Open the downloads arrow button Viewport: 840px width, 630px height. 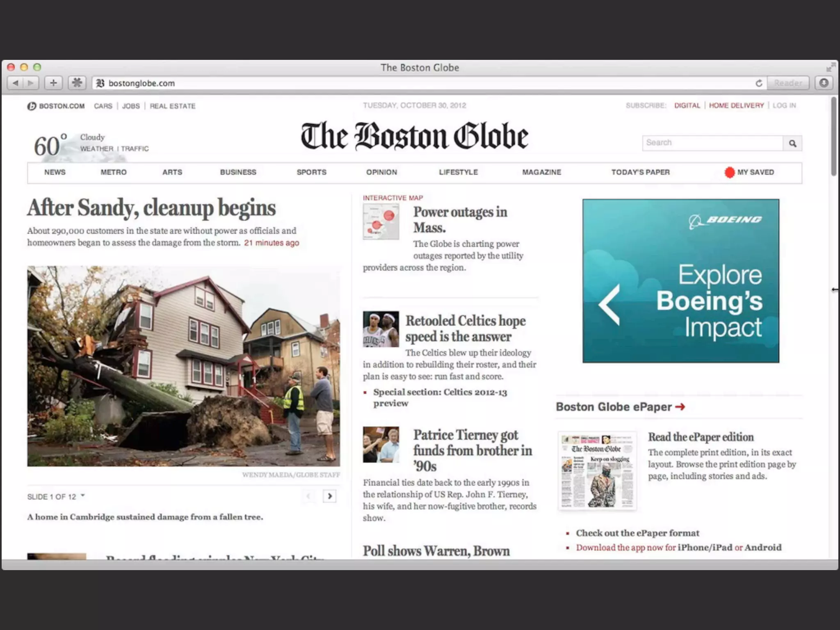pyautogui.click(x=824, y=83)
